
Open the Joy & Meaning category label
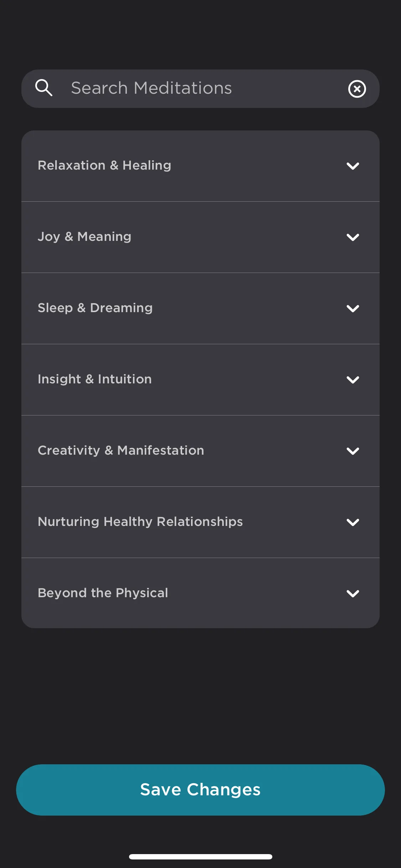(84, 237)
